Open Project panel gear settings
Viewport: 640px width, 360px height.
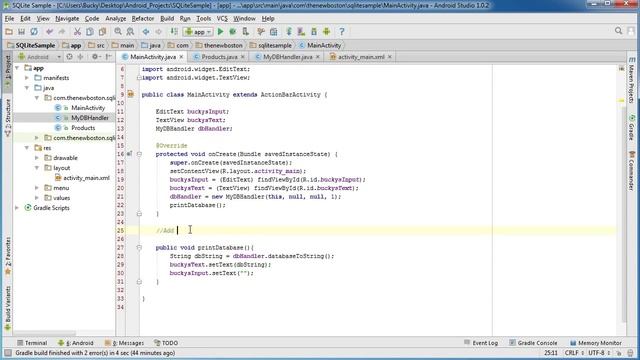[x=95, y=57]
